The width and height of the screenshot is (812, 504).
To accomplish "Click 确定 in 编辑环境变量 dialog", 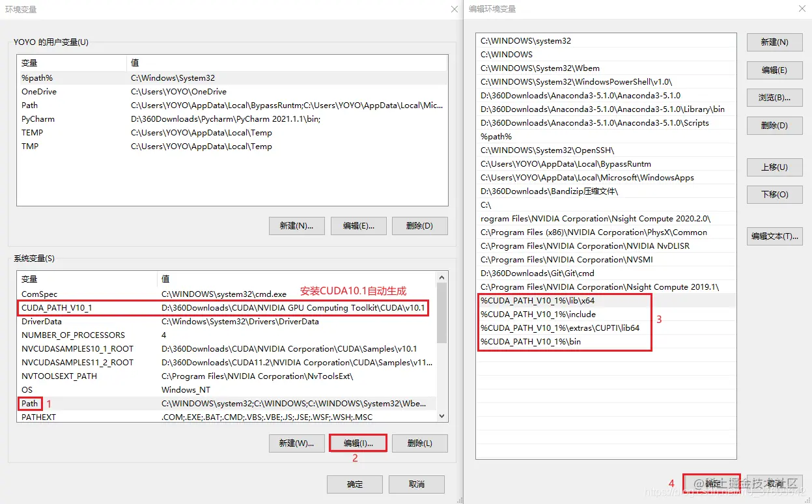I will [712, 484].
